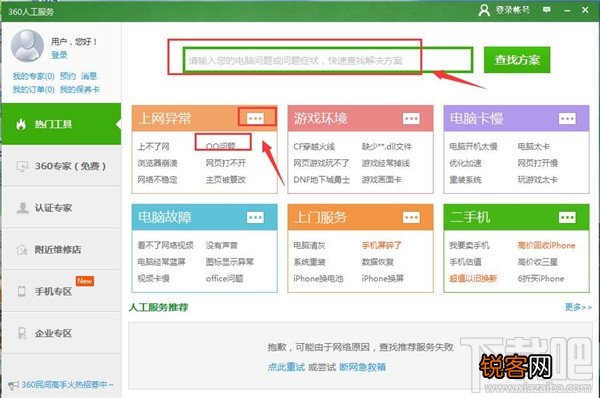Image resolution: width=600 pixels, height=398 pixels.
Task: Expand the 上网异常 card more button
Action: coord(255,118)
